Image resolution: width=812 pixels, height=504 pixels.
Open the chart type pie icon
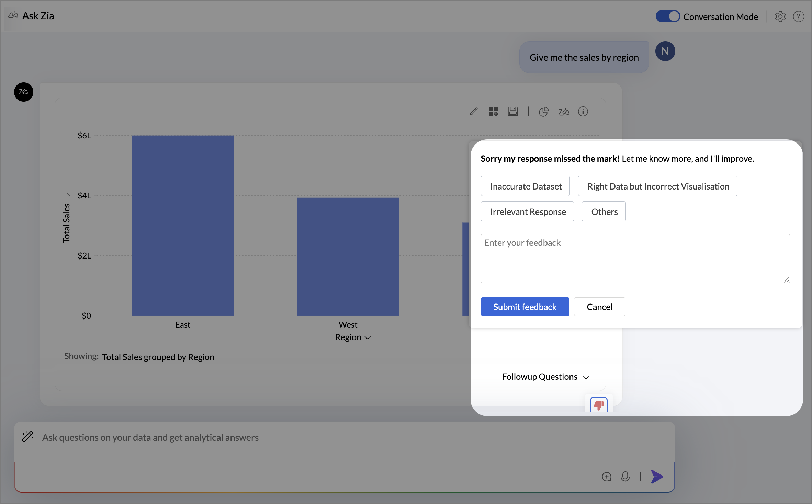[x=543, y=112]
